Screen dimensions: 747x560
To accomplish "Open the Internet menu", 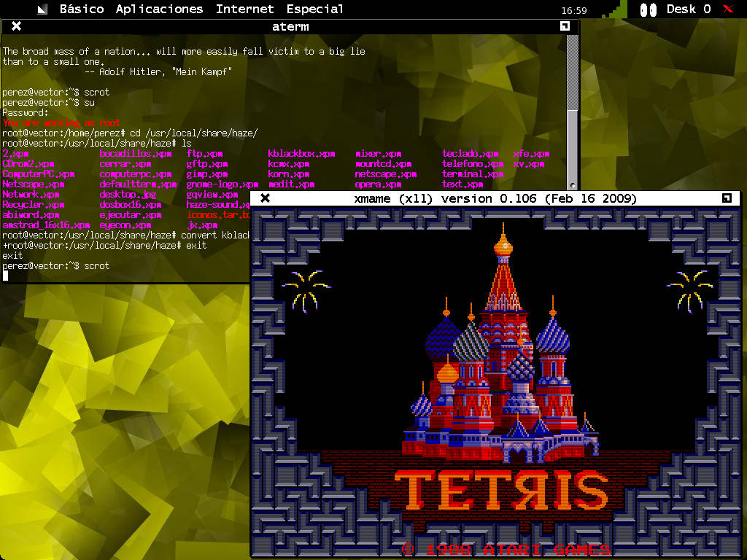I will pyautogui.click(x=244, y=9).
